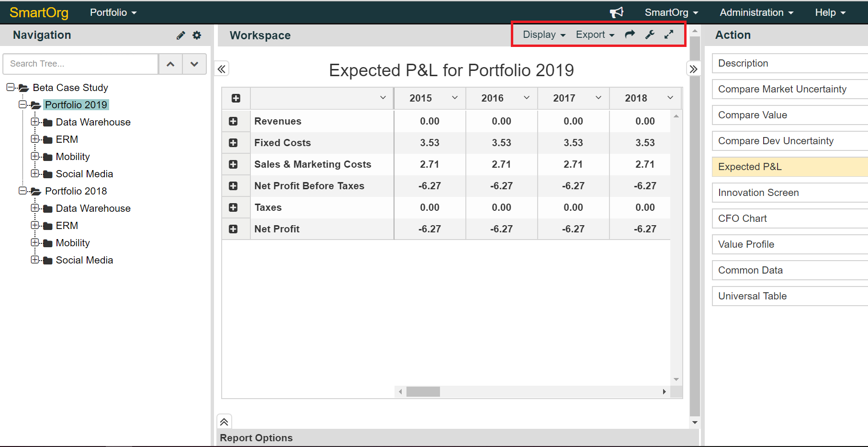
Task: Expand Report Options with double-up chevron
Action: 224,422
